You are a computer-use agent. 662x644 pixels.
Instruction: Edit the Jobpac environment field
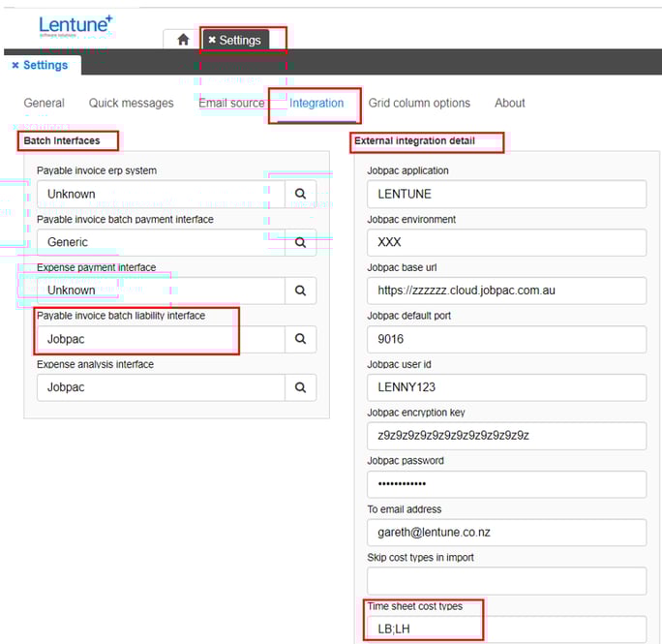click(506, 242)
